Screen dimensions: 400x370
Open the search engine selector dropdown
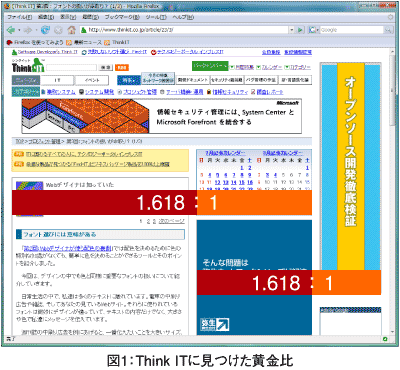(313, 30)
